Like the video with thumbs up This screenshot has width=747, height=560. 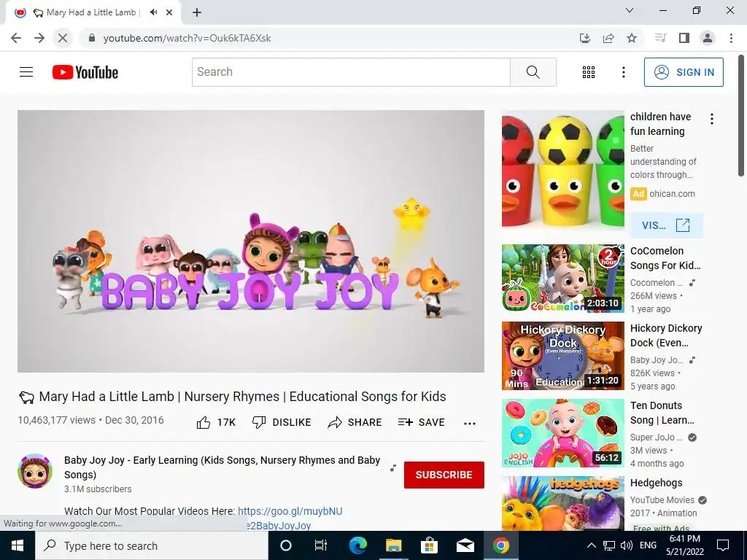pos(216,422)
